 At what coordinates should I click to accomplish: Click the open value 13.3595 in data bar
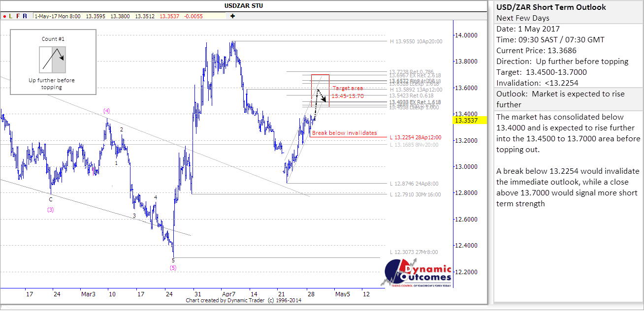[x=96, y=16]
